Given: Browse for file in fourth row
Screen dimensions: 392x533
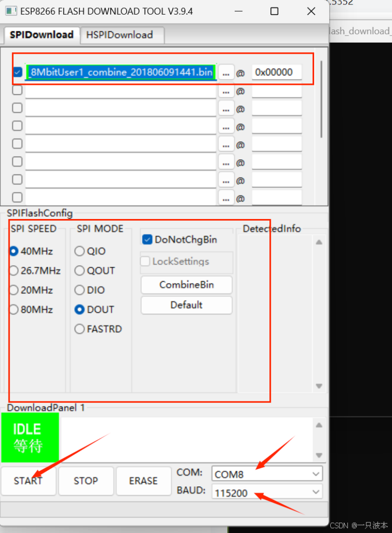Looking at the screenshot, I should pyautogui.click(x=226, y=127).
